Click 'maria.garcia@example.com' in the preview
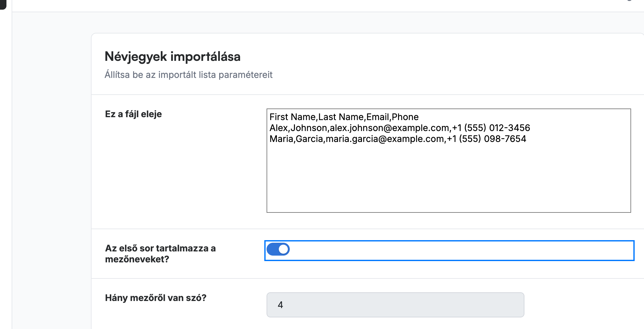Image resolution: width=644 pixels, height=329 pixels. 385,139
